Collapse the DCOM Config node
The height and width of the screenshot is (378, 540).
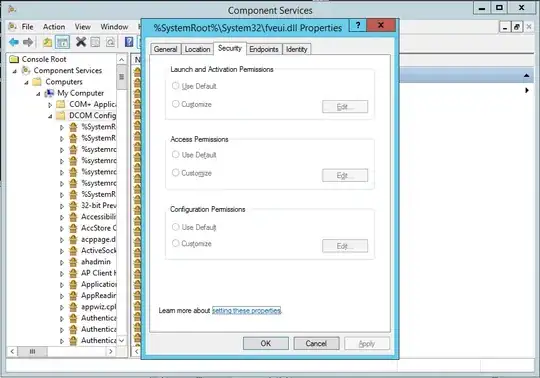click(50, 116)
